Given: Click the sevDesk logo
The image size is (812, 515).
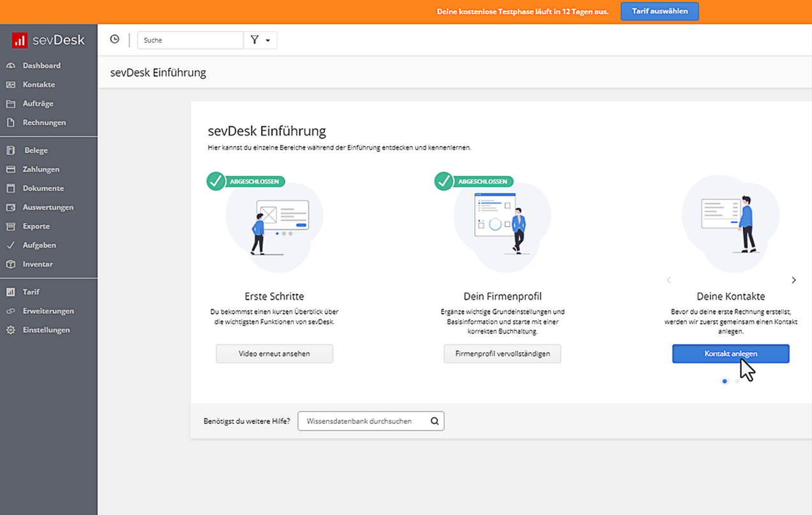Looking at the screenshot, I should click(x=48, y=40).
